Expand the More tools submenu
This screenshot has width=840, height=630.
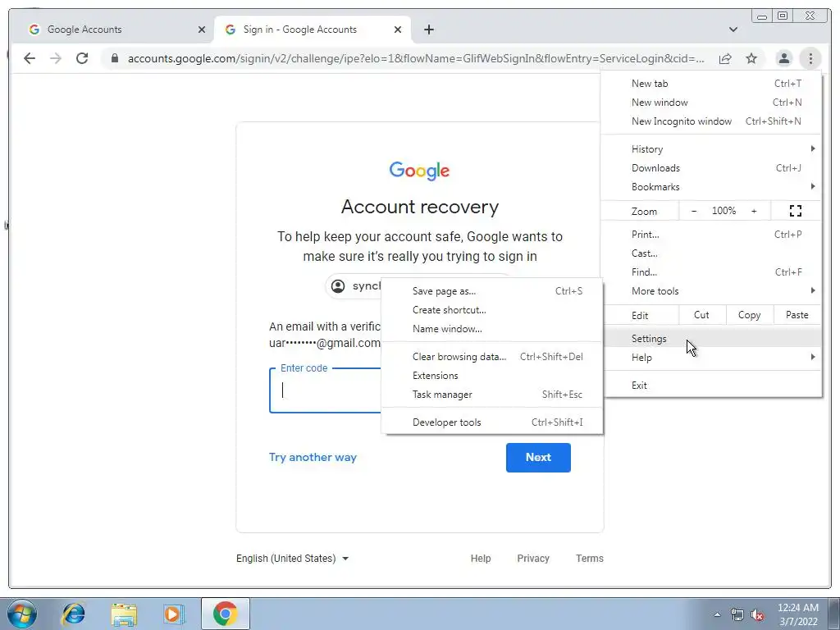tap(711, 291)
